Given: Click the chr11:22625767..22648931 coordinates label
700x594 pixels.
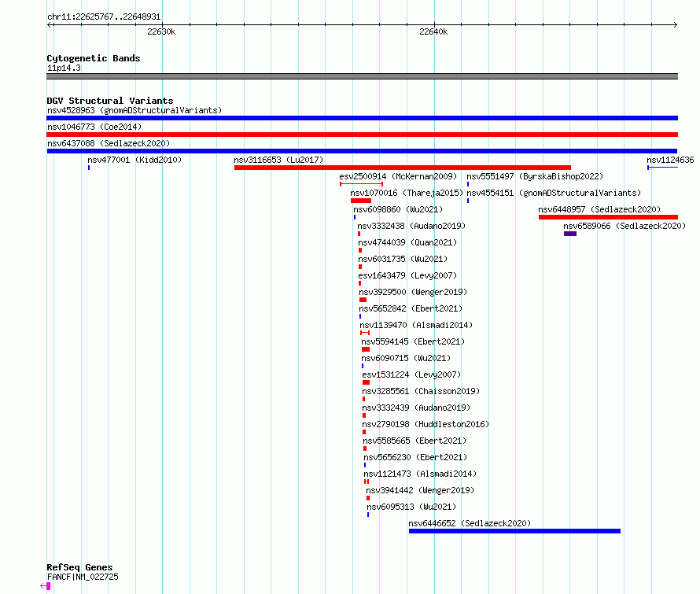Looking at the screenshot, I should pyautogui.click(x=104, y=17).
